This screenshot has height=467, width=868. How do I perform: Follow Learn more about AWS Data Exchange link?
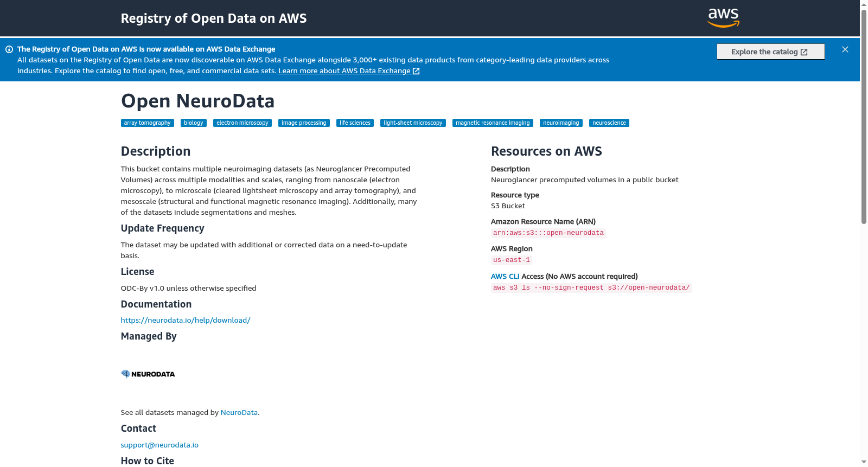349,71
